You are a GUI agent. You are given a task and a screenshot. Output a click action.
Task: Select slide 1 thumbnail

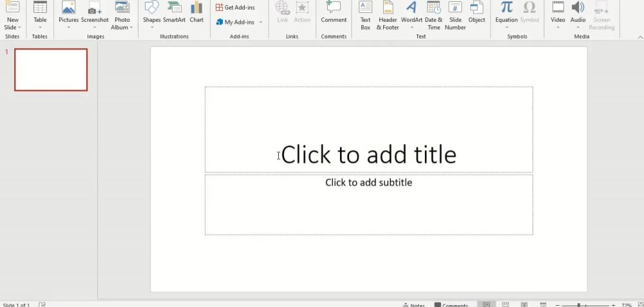click(x=51, y=70)
